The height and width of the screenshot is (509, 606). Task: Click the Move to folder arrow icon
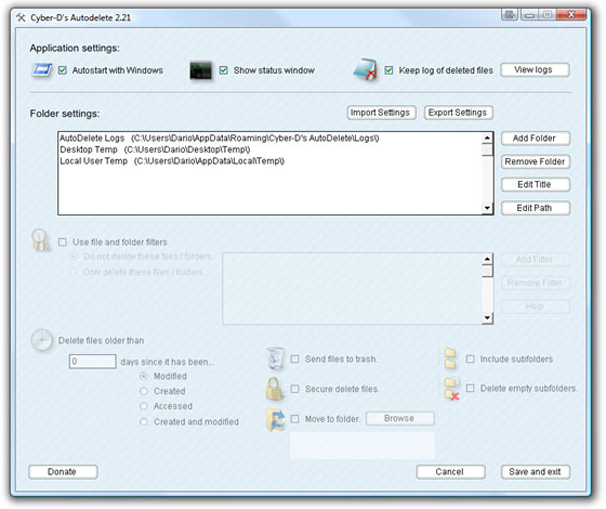276,420
